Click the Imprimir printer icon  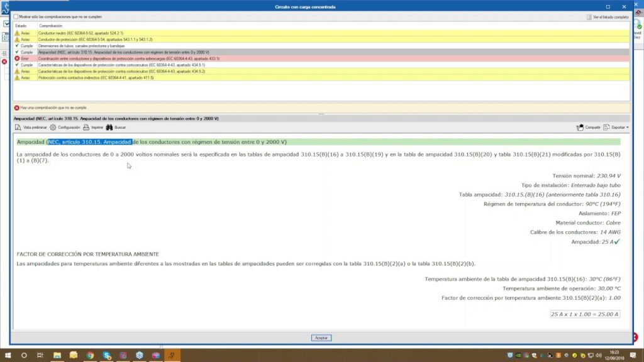pos(93,128)
